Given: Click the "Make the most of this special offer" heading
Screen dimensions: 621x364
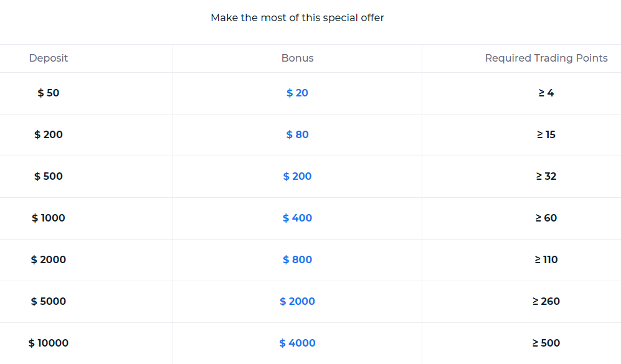Looking at the screenshot, I should point(297,17).
